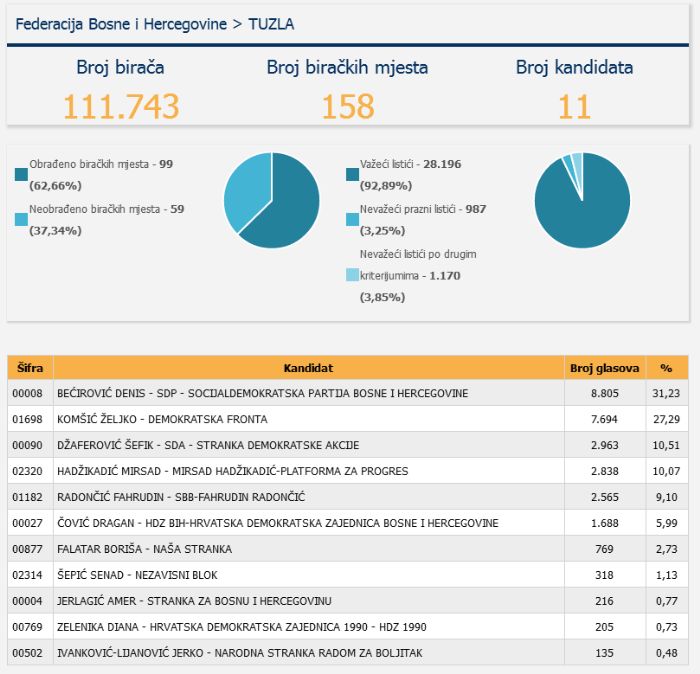Click candidate code 02314
This screenshot has height=674, width=700.
pos(27,575)
